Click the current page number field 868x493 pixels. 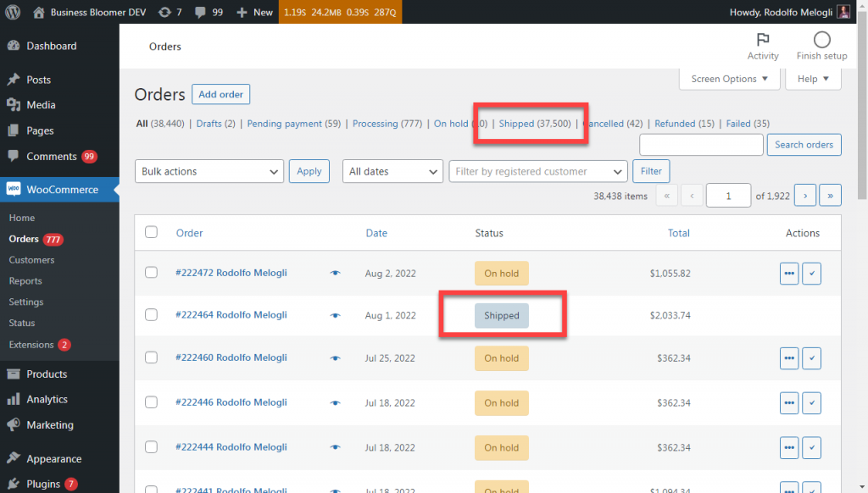(728, 196)
